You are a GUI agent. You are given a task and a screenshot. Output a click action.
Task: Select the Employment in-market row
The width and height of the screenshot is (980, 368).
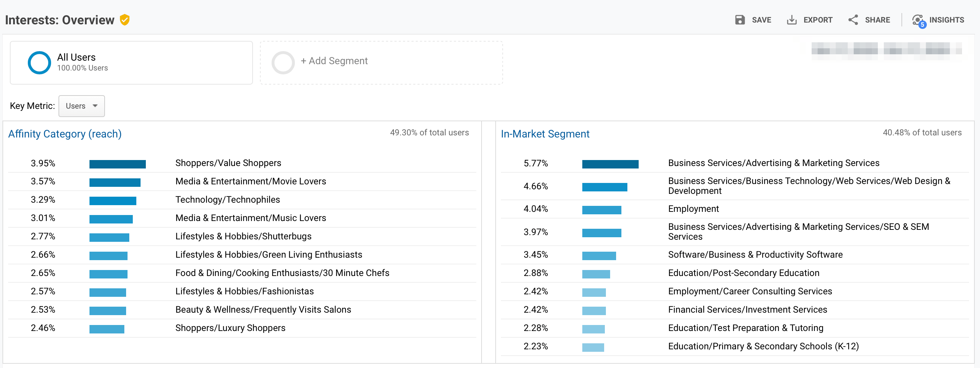pyautogui.click(x=693, y=209)
